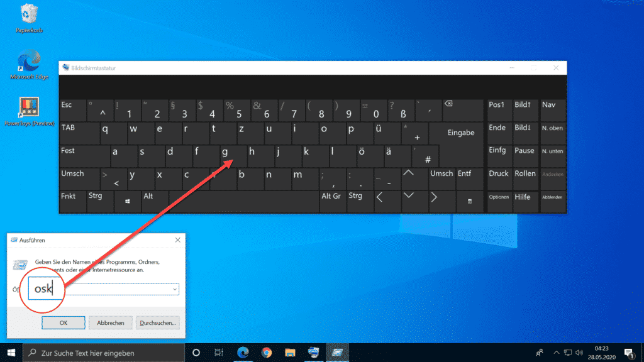Open Cortana from the taskbar circle icon
Viewport: 644px width, 362px height.
click(x=196, y=353)
